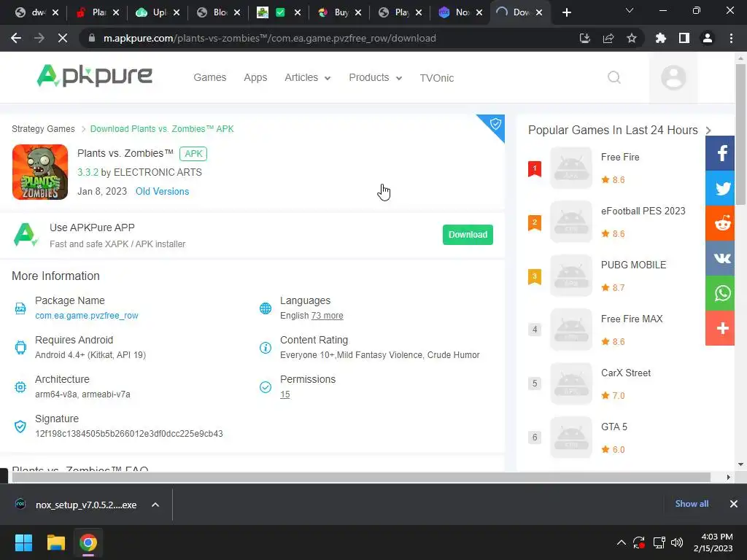The width and height of the screenshot is (747, 560).
Task: Click install app icon in address bar
Action: coord(584,38)
